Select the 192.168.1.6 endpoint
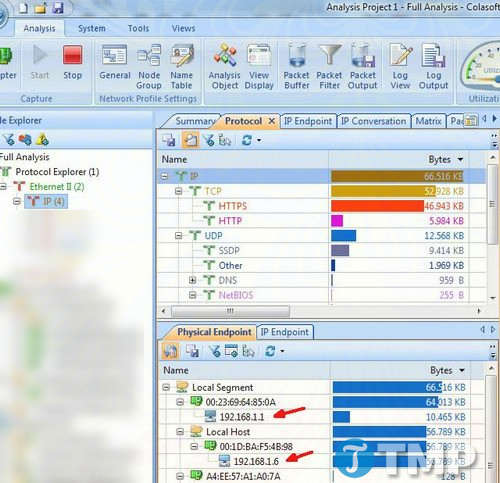Viewport: 500px width, 483px height. [256, 462]
